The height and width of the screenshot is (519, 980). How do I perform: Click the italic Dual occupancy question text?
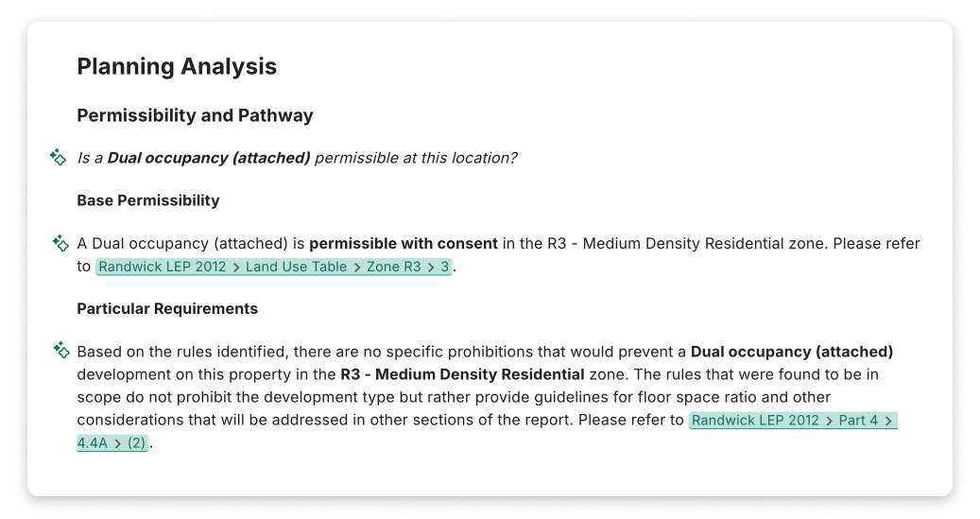(x=297, y=157)
